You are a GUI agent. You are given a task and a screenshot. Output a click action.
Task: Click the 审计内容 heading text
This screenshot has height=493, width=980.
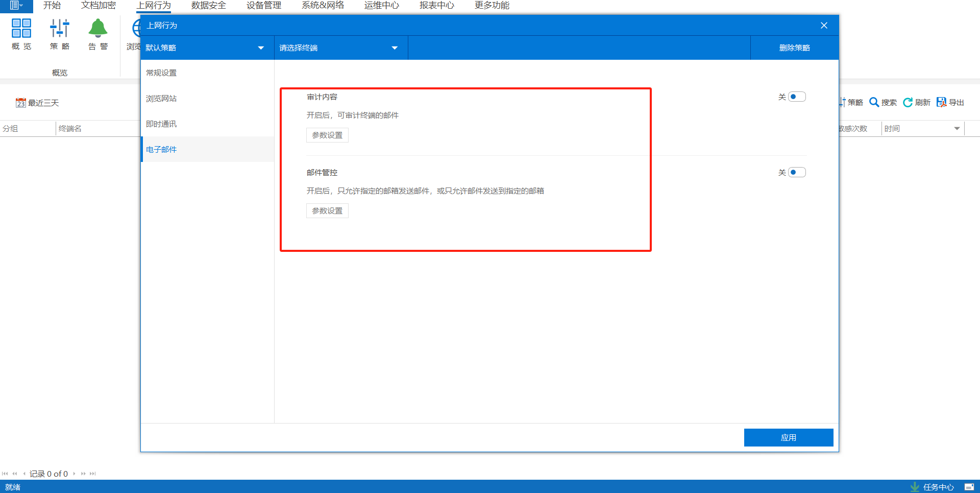coord(322,97)
